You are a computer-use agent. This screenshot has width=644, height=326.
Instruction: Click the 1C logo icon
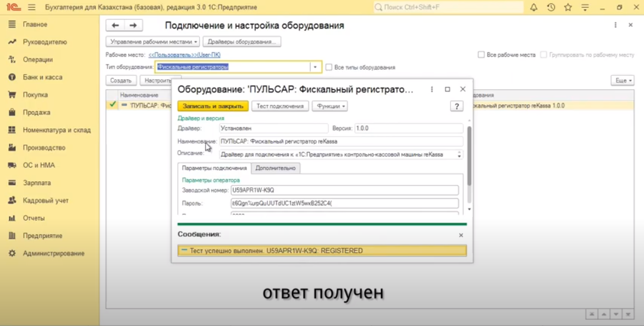coord(13,7)
